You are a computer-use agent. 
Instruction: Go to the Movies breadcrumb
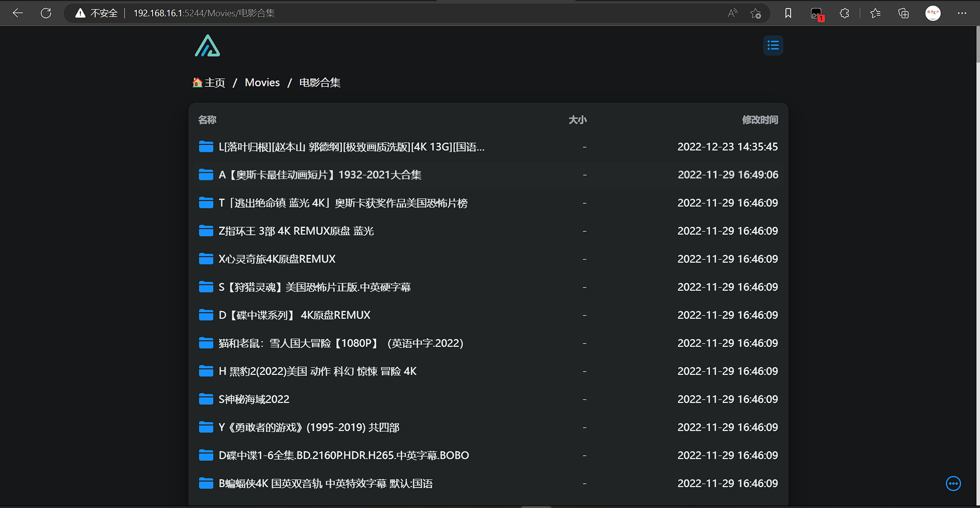(x=262, y=83)
